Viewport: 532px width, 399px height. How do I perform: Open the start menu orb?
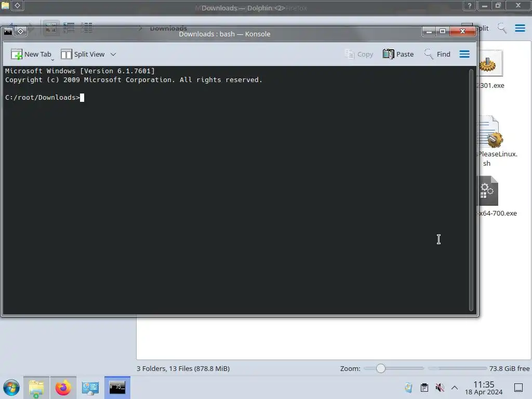11,388
